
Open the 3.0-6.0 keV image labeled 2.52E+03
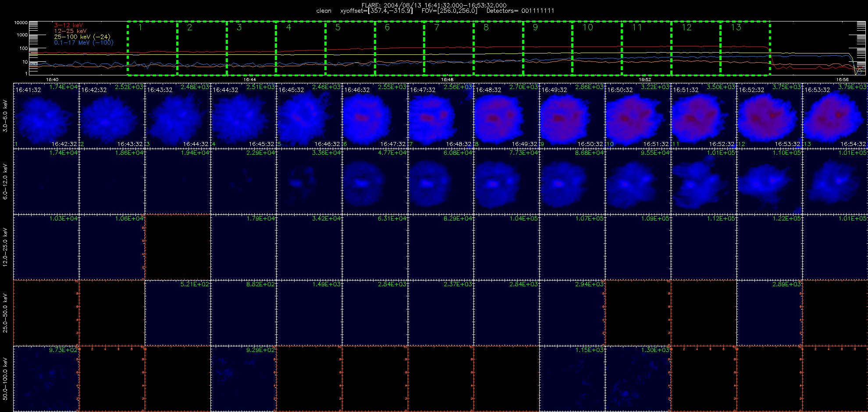[x=112, y=116]
